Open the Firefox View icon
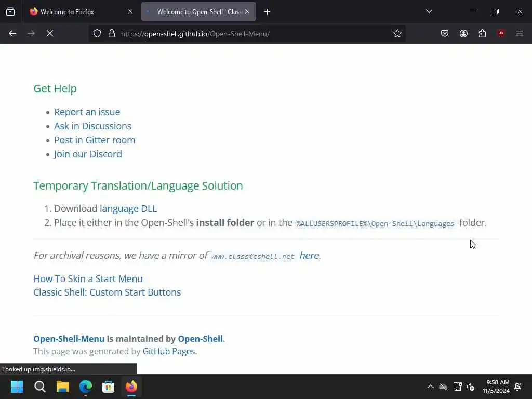This screenshot has height=399, width=532. [10, 11]
